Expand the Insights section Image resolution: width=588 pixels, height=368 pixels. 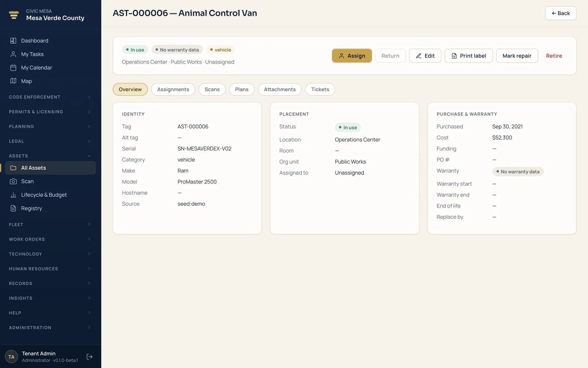tap(50, 298)
